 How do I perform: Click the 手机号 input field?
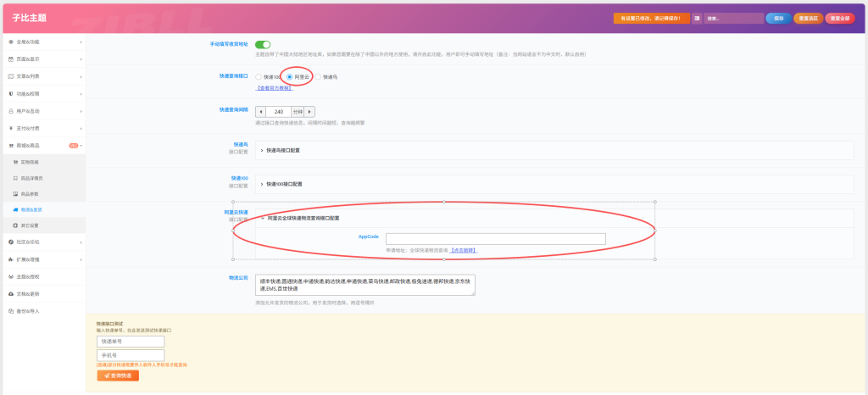coord(131,355)
